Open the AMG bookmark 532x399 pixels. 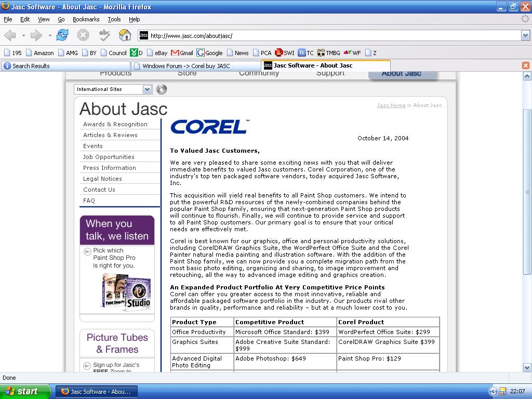68,53
